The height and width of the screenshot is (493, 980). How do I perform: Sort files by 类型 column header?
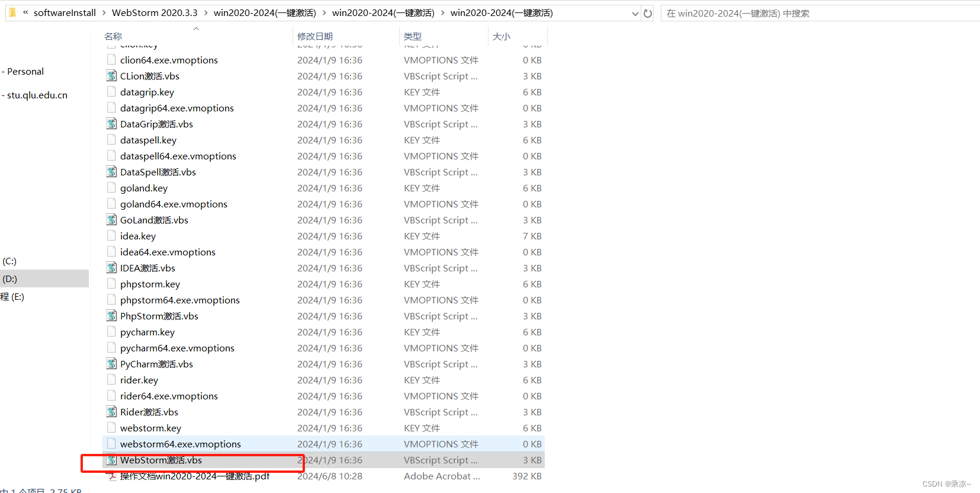click(x=413, y=36)
